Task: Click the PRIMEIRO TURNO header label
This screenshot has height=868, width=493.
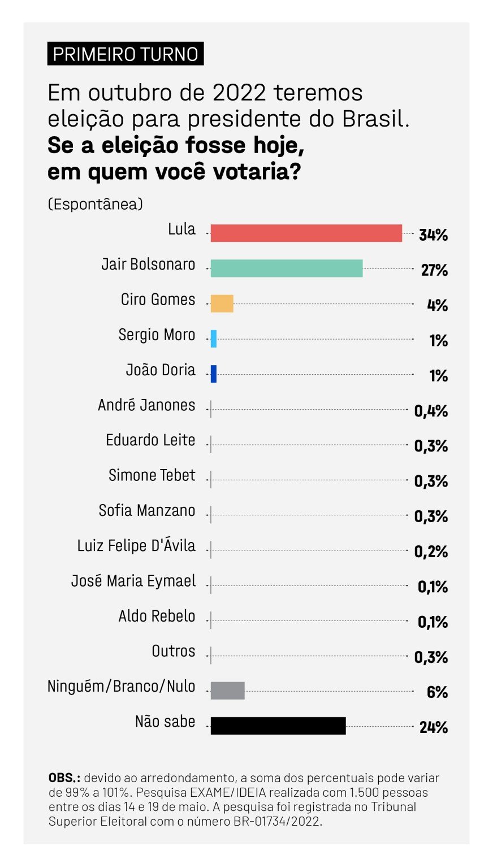Action: click(126, 54)
